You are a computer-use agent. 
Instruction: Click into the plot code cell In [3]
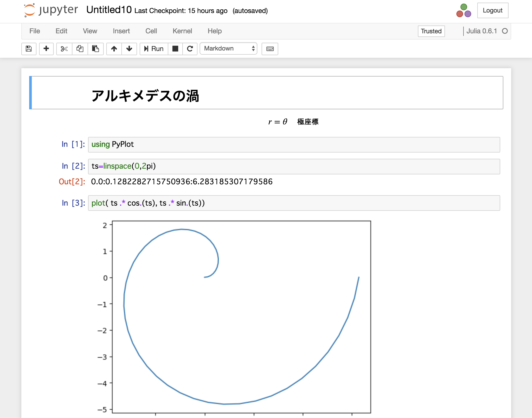point(294,203)
